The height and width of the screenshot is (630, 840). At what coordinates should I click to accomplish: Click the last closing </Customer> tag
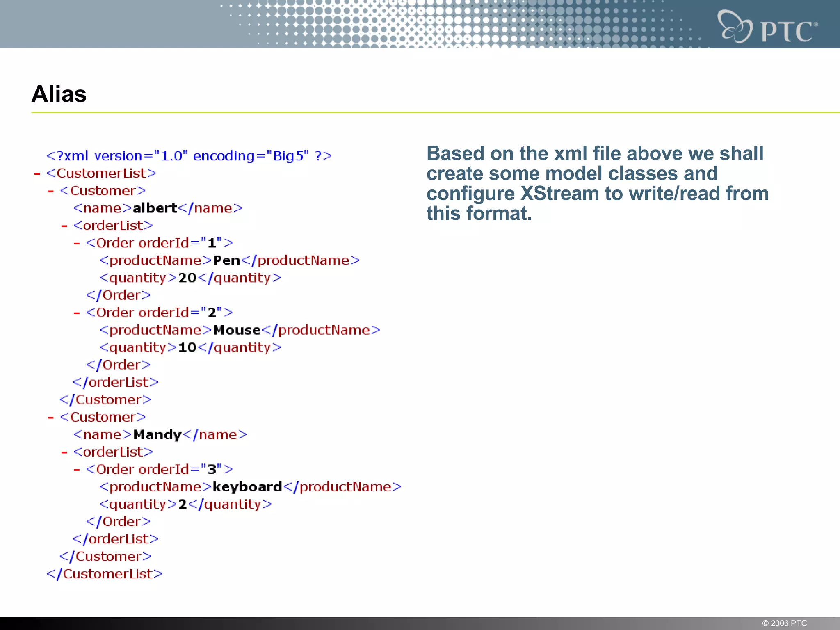pos(105,557)
